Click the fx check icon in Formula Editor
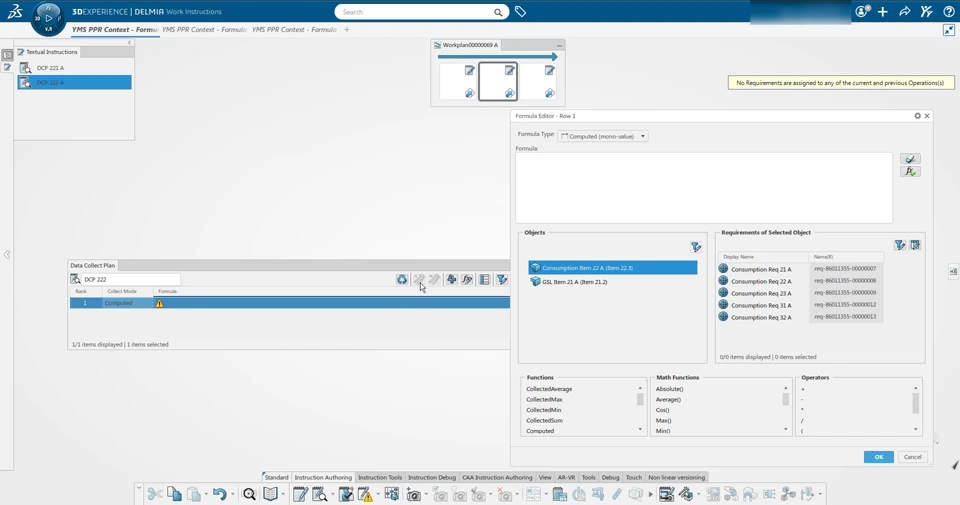The width and height of the screenshot is (960, 505). [x=910, y=172]
